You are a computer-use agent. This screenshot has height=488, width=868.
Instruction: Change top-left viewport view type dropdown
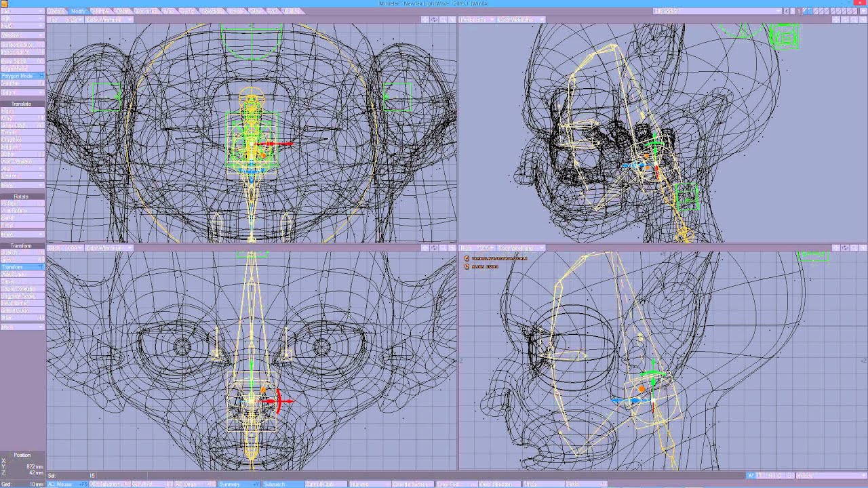pos(66,20)
